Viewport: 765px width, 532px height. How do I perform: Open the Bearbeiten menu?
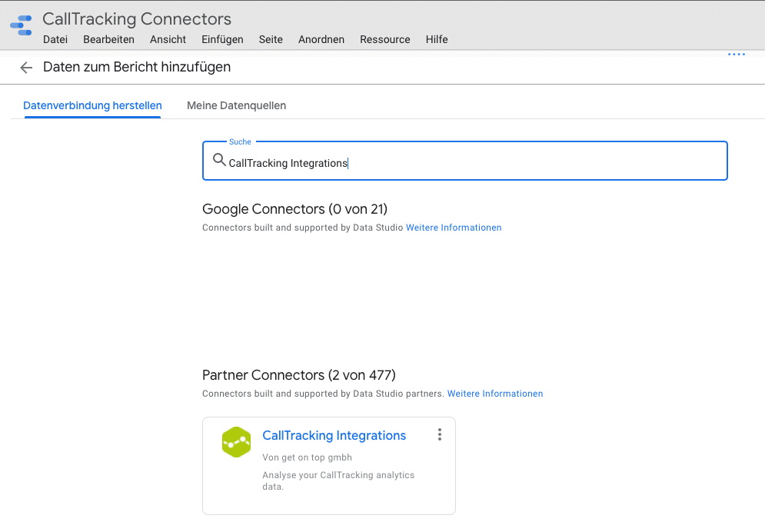coord(108,39)
